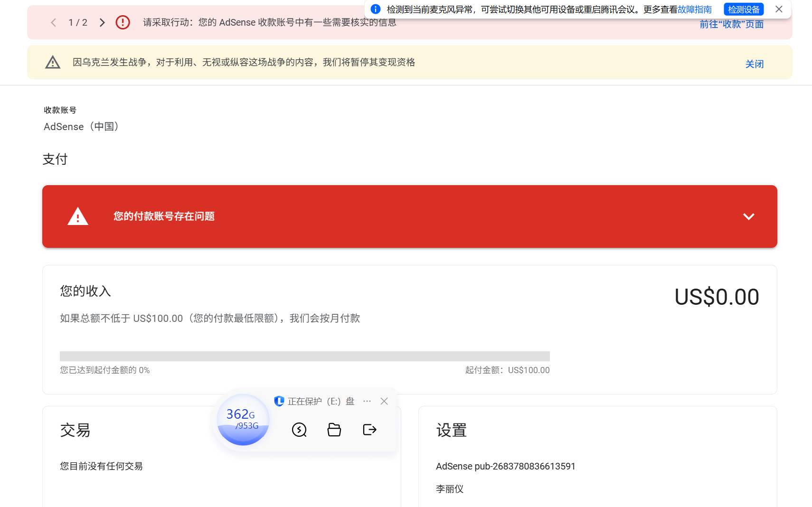Dismiss the Ukraine war policy notice via 关闭
Screen dimensions: 812x507
[x=755, y=64]
